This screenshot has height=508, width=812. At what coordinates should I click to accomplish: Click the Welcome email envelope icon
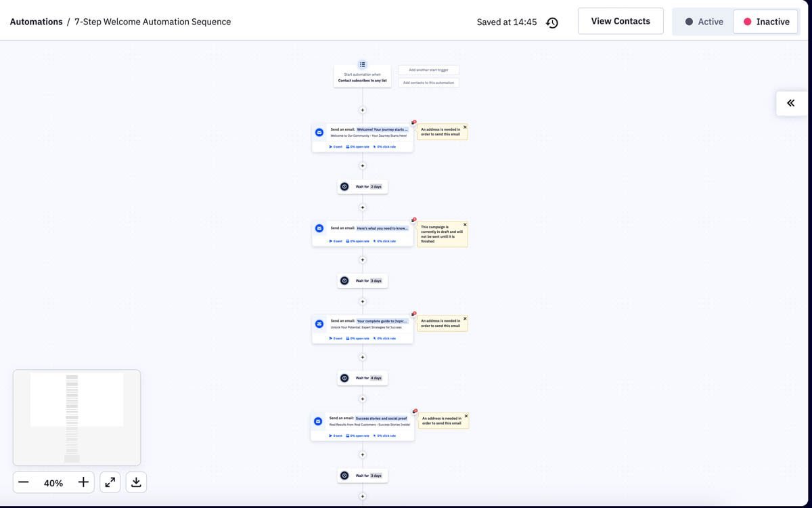319,132
